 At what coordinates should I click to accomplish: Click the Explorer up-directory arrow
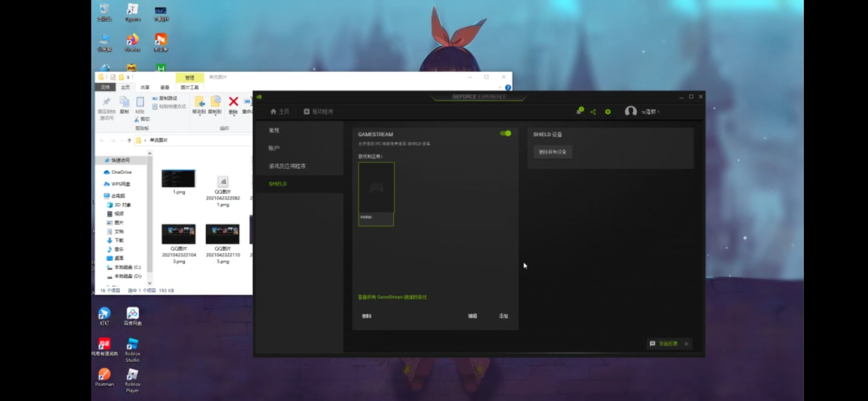click(129, 140)
